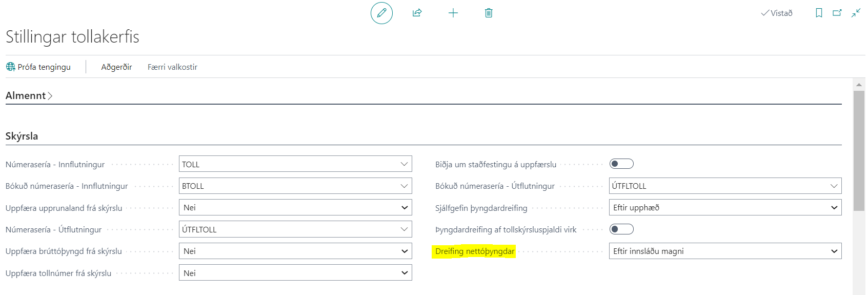Click the vertical scrollbar up arrow

[x=859, y=84]
